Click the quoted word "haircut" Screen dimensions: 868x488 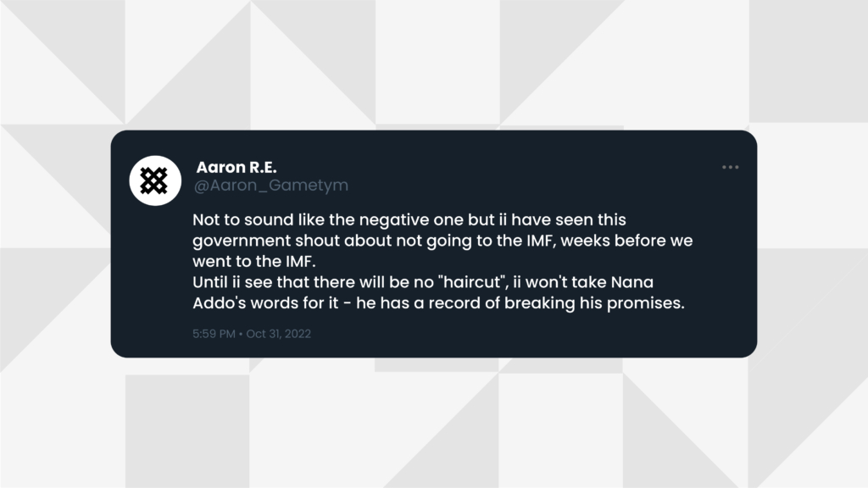473,282
